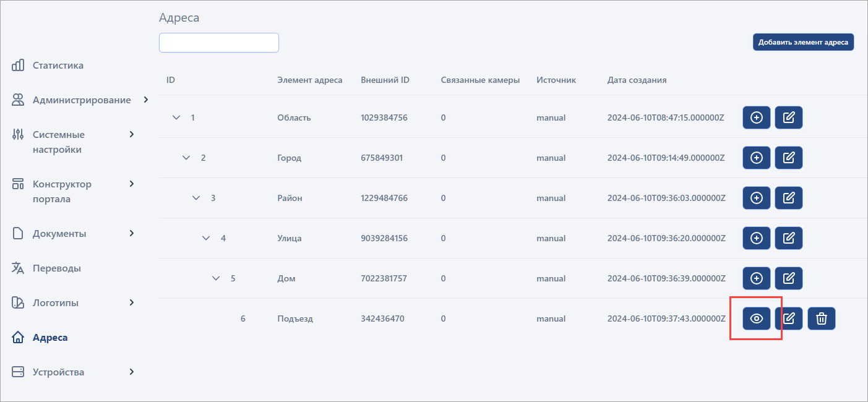Viewport: 868px width, 402px height.
Task: Expand the Устройства sidebar menu arrow
Action: [131, 372]
